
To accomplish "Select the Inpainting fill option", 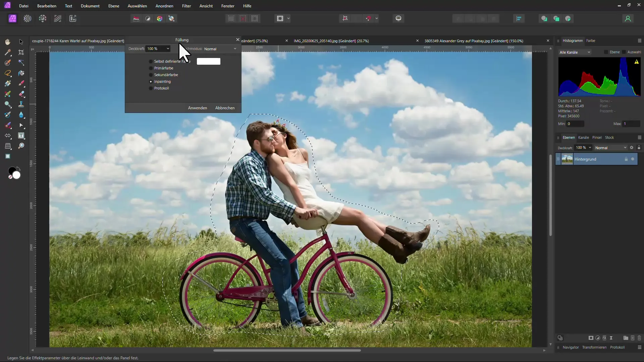I will click(151, 81).
